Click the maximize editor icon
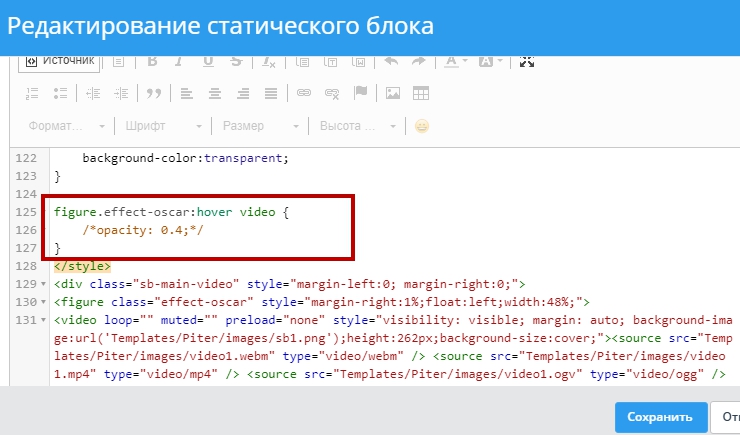The width and height of the screenshot is (740, 435). point(527,61)
